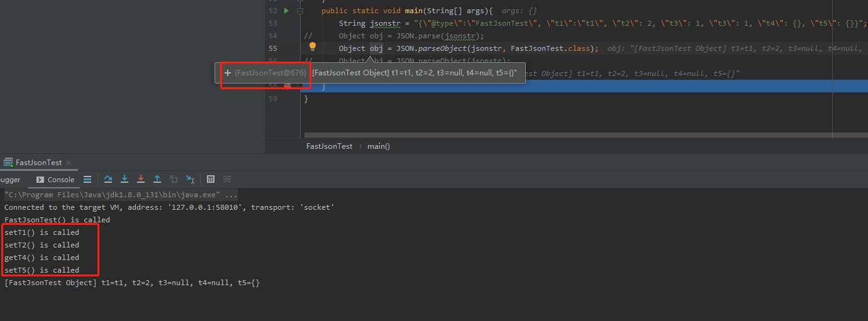Click the console line 'setT2() is called'

tap(42, 245)
